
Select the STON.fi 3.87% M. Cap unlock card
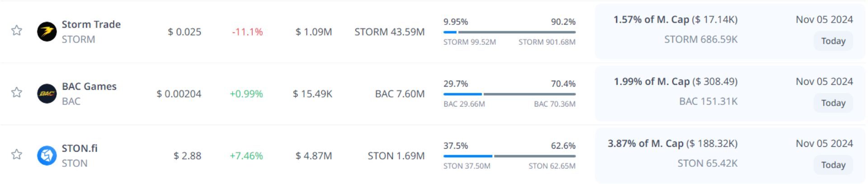point(672,154)
